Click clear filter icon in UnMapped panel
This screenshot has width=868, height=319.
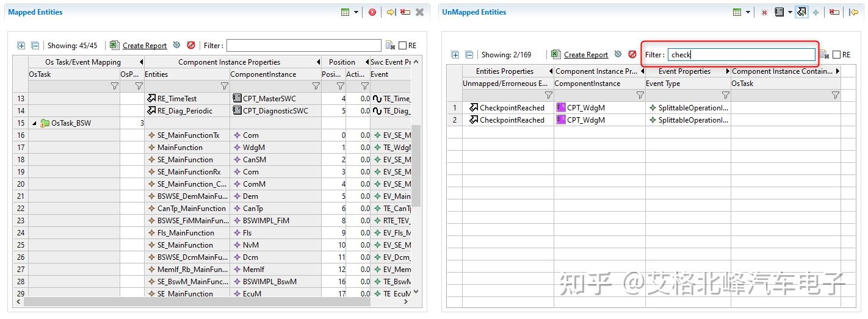[824, 54]
